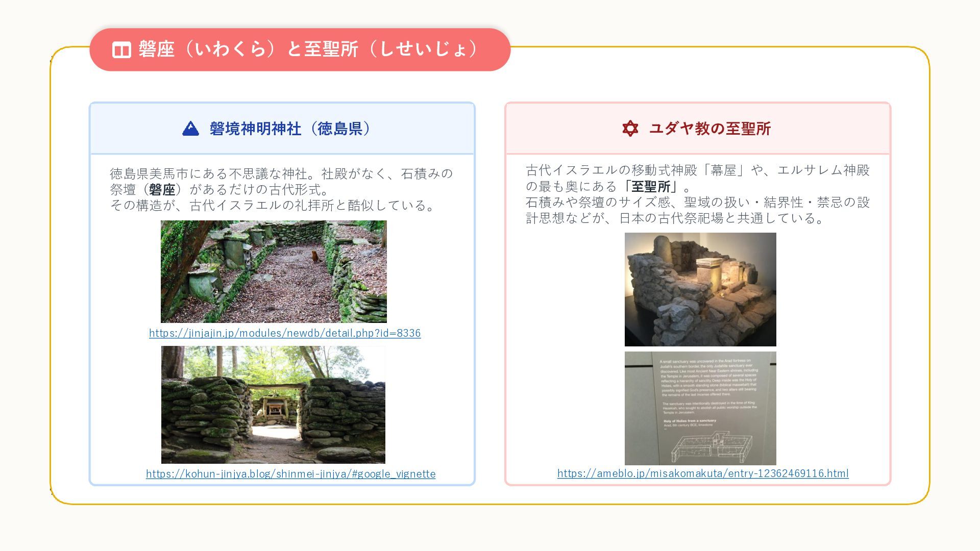Click the book icon in title banner
Image resolution: width=980 pixels, height=551 pixels.
(121, 49)
